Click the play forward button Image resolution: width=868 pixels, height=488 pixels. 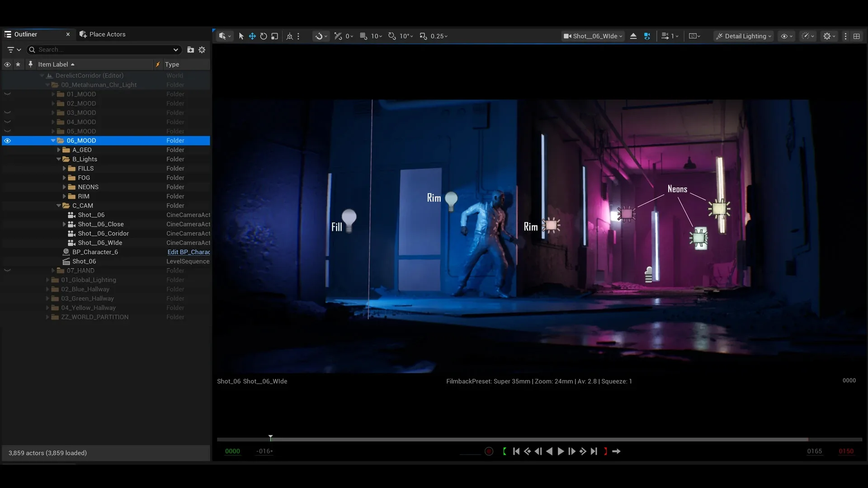(x=561, y=451)
